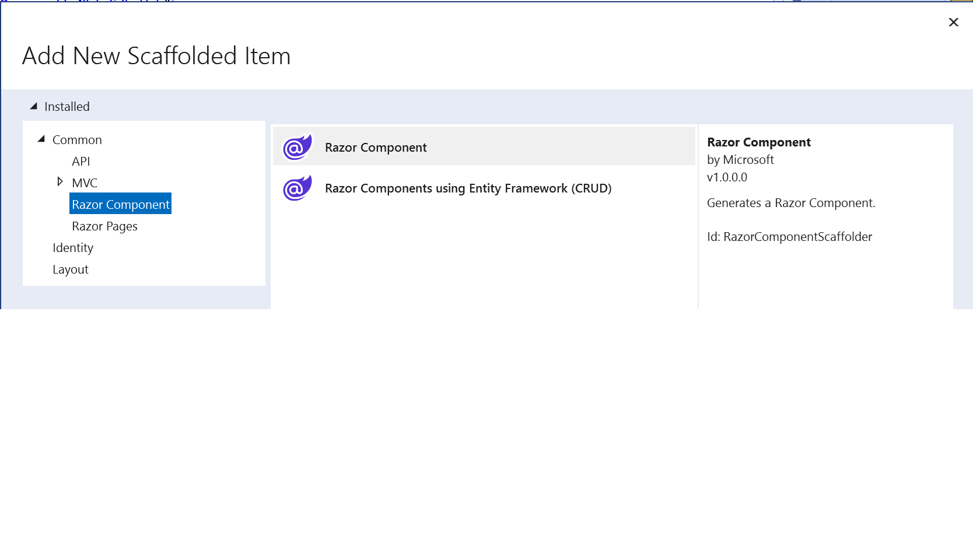Close the Add New Scaffolded Item dialog
This screenshot has height=560, width=973.
(953, 22)
